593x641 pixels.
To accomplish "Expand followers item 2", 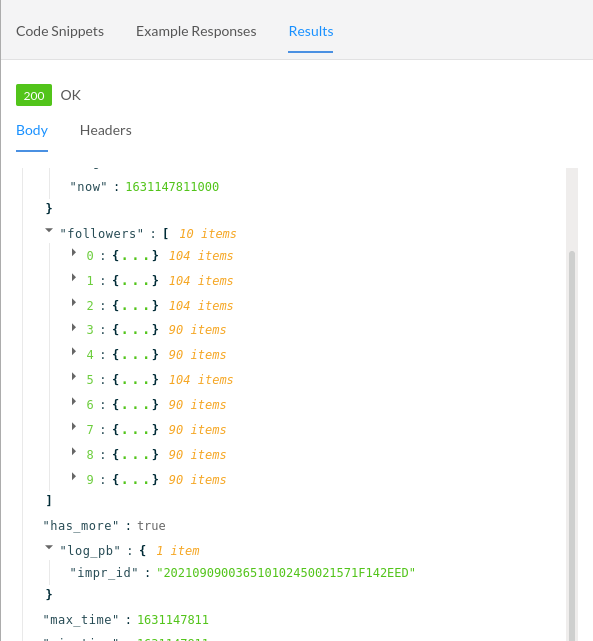I will pos(74,303).
